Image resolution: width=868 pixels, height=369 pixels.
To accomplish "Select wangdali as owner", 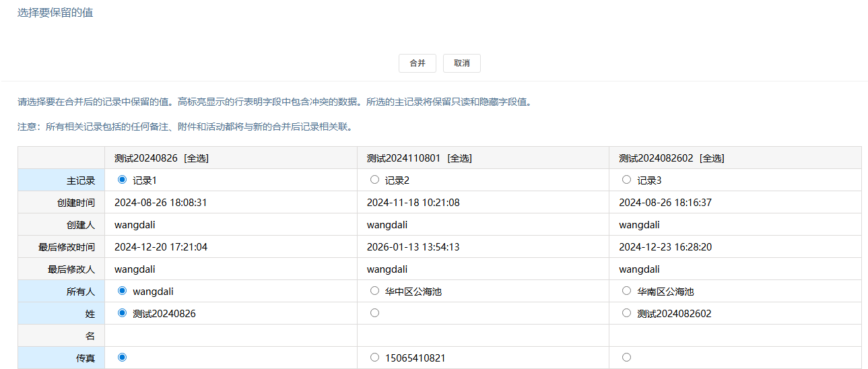I will (x=122, y=291).
